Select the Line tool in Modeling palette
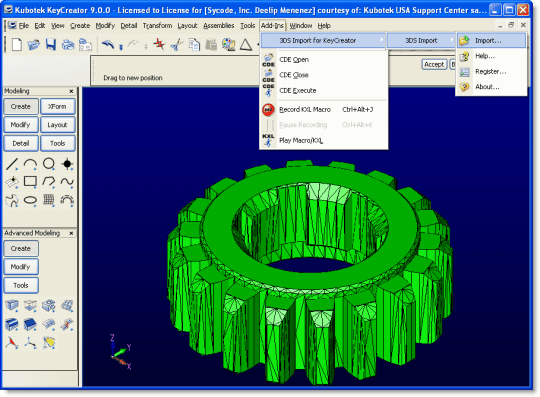The image size is (540, 397). (12, 164)
